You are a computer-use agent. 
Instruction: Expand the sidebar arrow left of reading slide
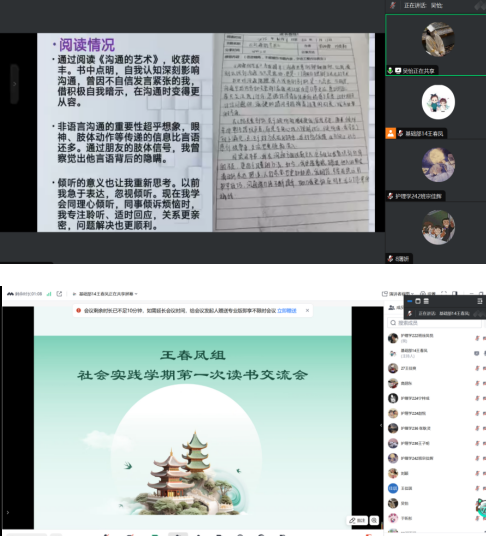pyautogui.click(x=14, y=84)
